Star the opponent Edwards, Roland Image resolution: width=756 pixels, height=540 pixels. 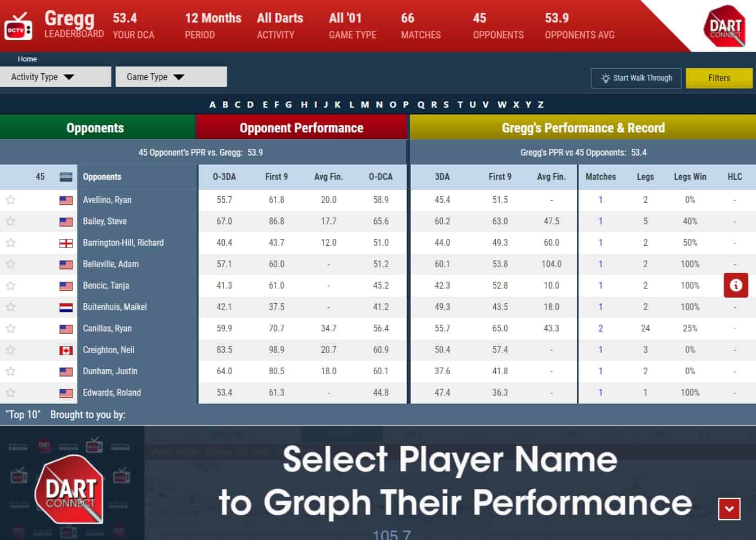pos(10,392)
